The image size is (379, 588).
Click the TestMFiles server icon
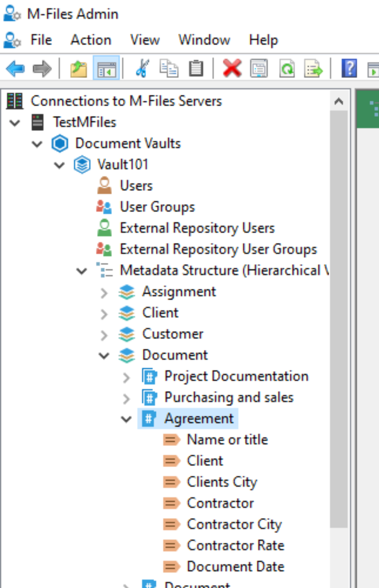pos(37,122)
